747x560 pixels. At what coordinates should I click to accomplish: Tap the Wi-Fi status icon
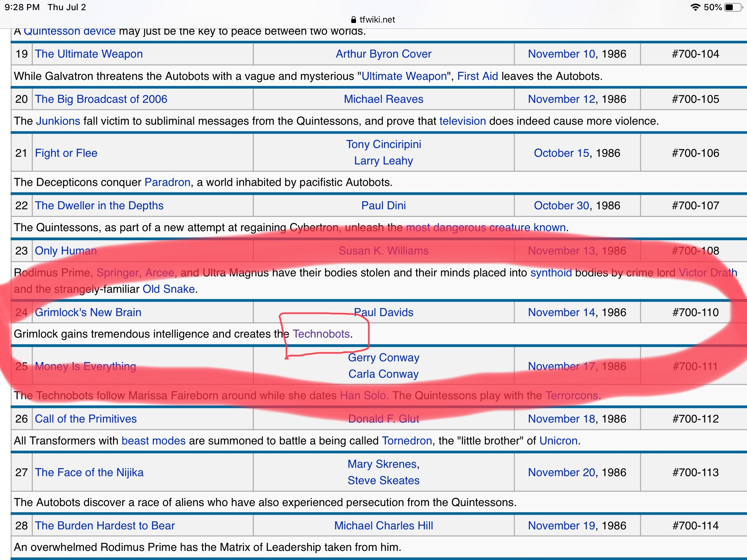point(696,7)
